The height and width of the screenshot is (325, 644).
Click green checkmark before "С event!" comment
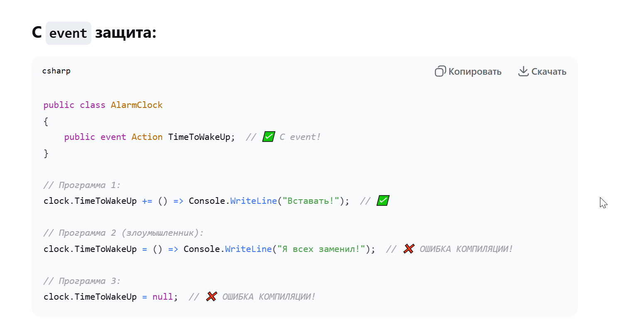pyautogui.click(x=269, y=137)
